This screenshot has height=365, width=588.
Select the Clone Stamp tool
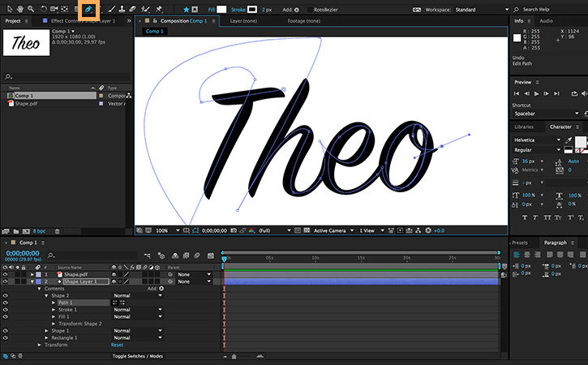122,9
